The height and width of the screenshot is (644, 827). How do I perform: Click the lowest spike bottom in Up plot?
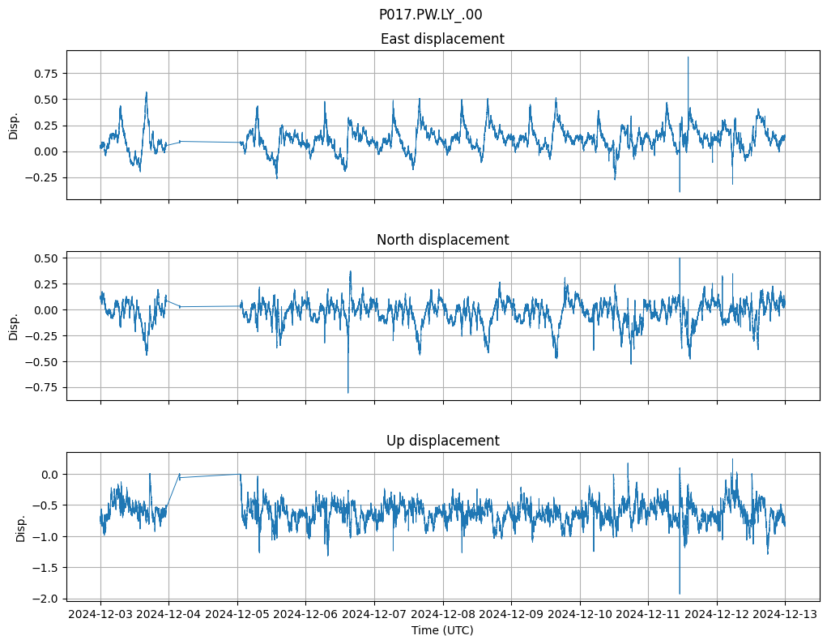pos(680,592)
